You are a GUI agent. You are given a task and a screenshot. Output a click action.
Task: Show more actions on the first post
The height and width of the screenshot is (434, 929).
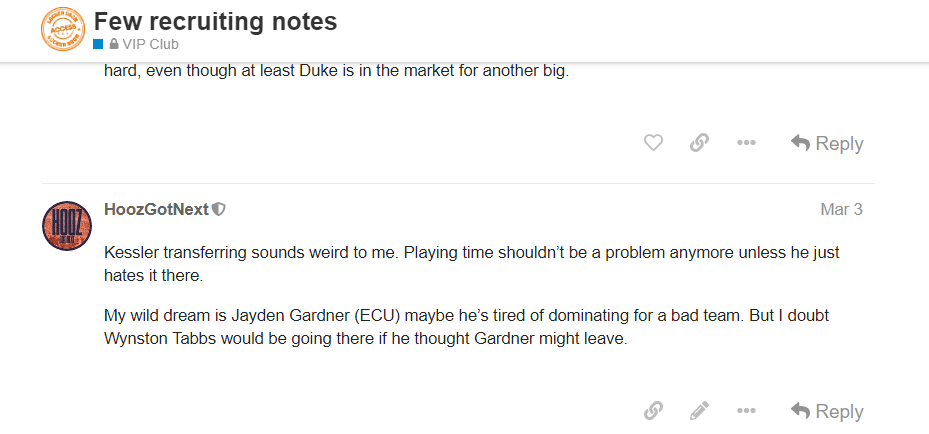click(x=746, y=143)
